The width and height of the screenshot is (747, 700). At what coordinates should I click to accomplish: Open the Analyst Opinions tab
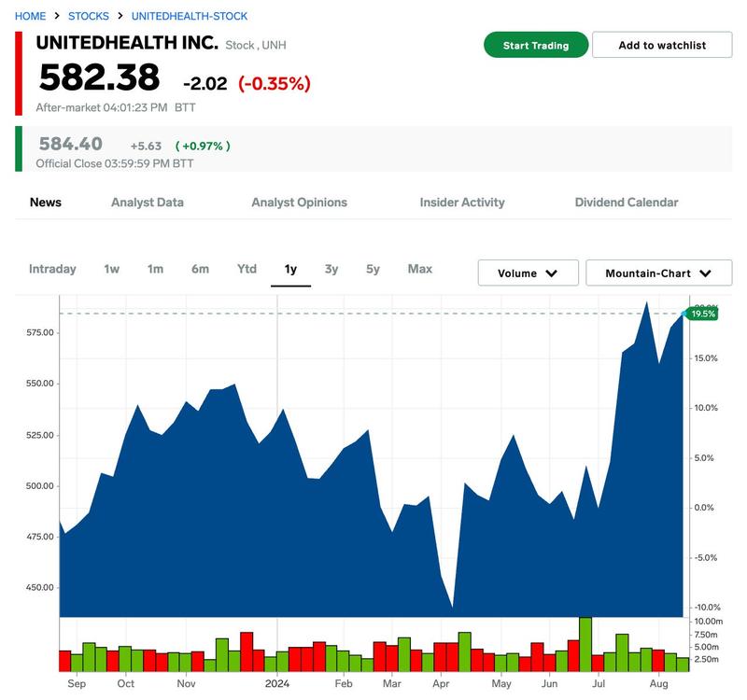[x=299, y=203]
